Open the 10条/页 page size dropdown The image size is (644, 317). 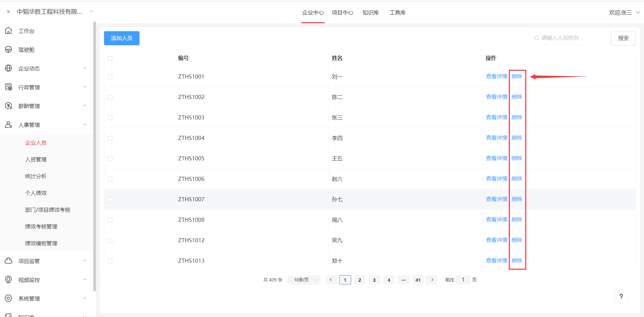tap(304, 280)
